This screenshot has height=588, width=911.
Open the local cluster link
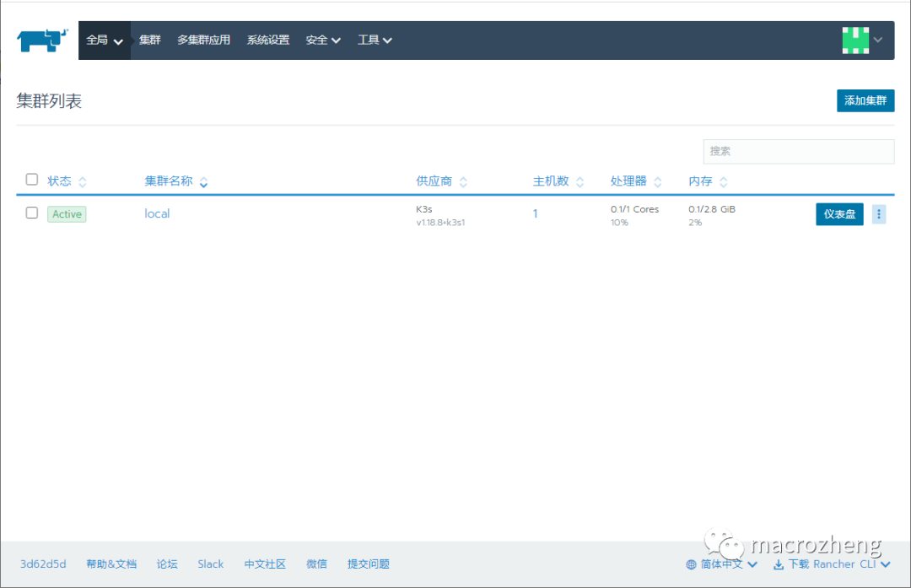[x=157, y=213]
